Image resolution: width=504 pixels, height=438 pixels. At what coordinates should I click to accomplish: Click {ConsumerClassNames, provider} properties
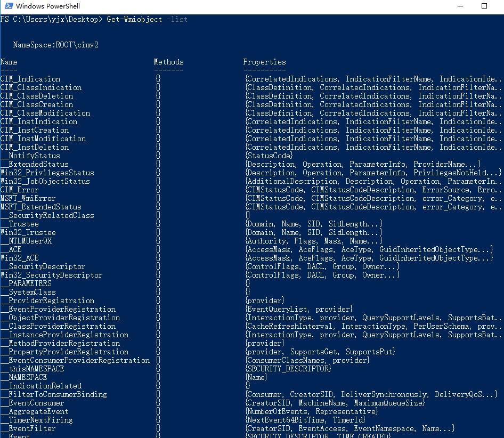tap(307, 360)
